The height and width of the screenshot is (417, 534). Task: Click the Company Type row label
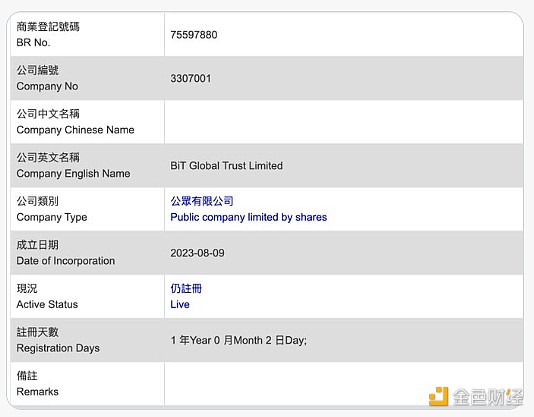click(52, 217)
